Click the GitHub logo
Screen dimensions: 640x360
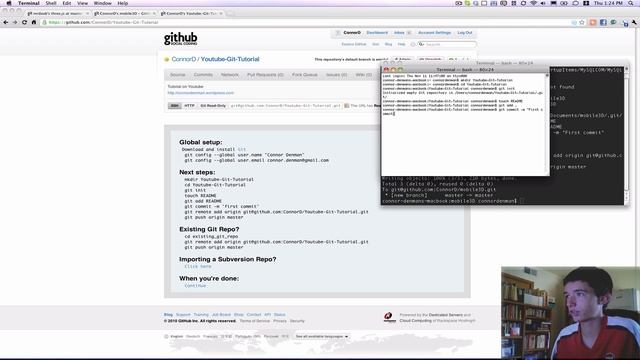[180, 38]
